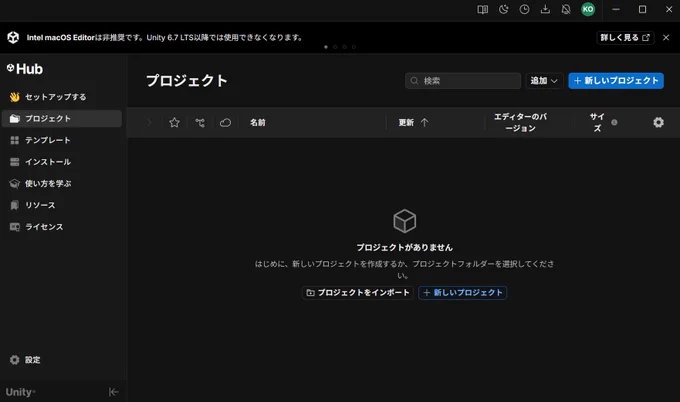Select プロジェクト in the sidebar
The width and height of the screenshot is (680, 402).
(x=62, y=119)
